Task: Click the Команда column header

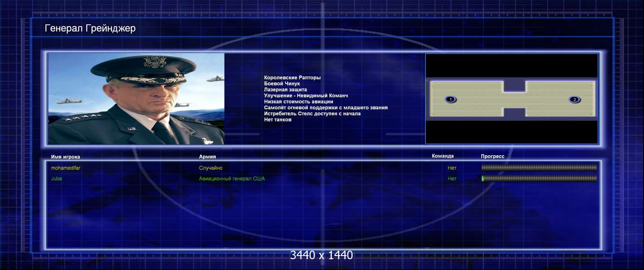Action: click(443, 156)
